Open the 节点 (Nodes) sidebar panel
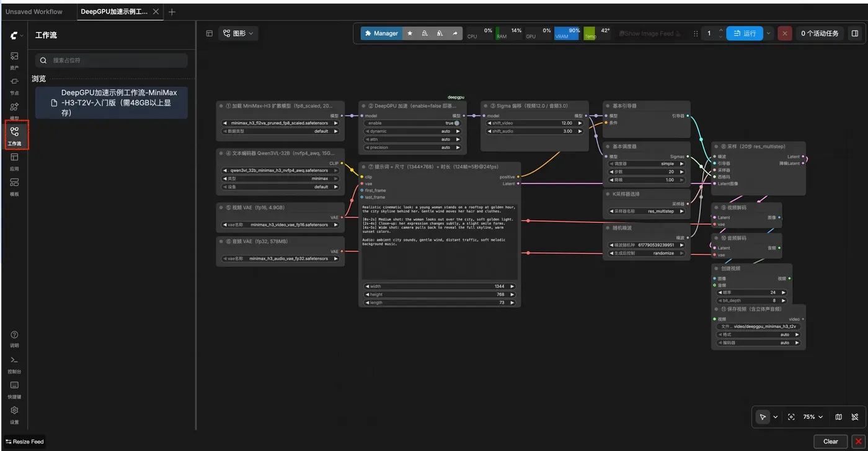 coord(14,85)
